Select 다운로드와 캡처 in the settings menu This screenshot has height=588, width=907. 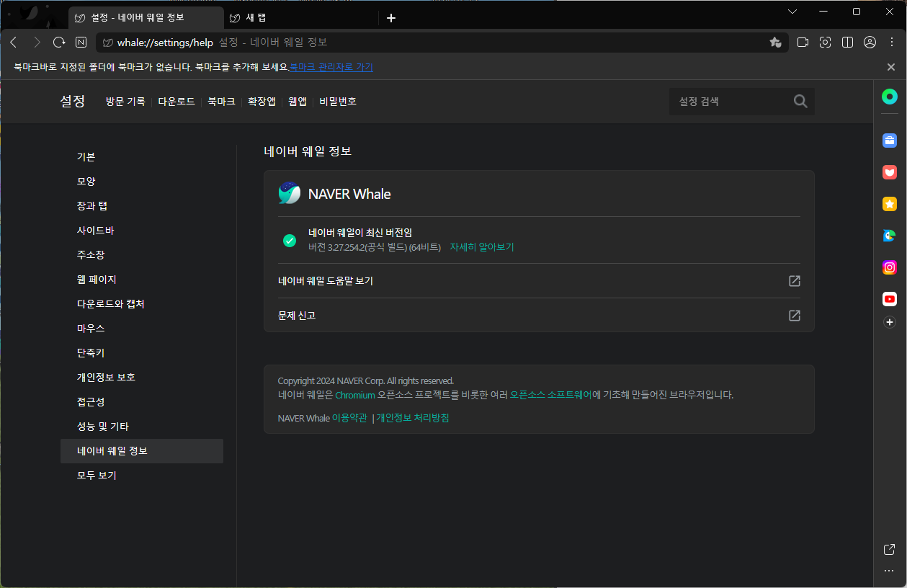click(142, 304)
